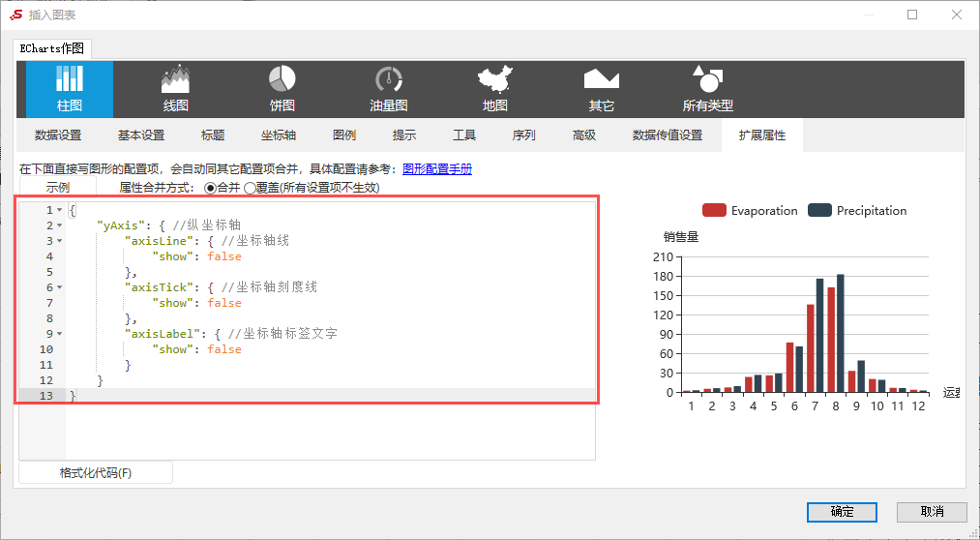The height and width of the screenshot is (540, 980).
Task: Choose the 合并 merge radio button
Action: coord(211,188)
